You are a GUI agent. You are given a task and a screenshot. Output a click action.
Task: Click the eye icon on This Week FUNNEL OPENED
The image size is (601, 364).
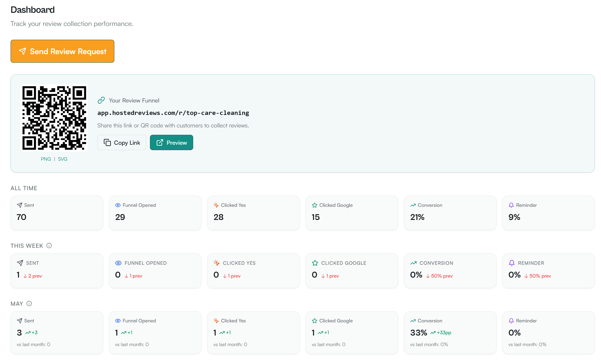118,263
